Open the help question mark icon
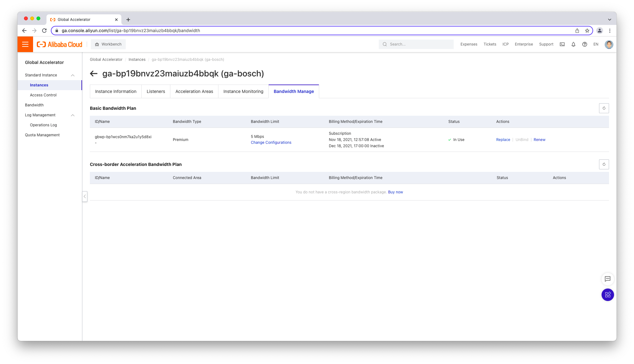Screen dimensions: 634x364 tap(584, 44)
